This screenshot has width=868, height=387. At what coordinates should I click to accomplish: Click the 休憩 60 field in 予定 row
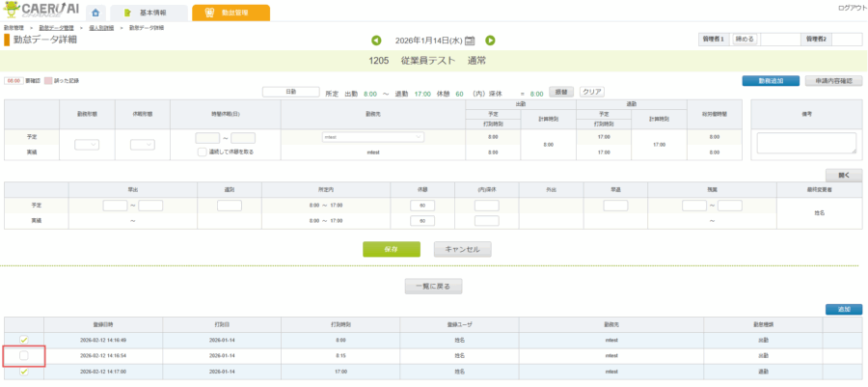422,206
